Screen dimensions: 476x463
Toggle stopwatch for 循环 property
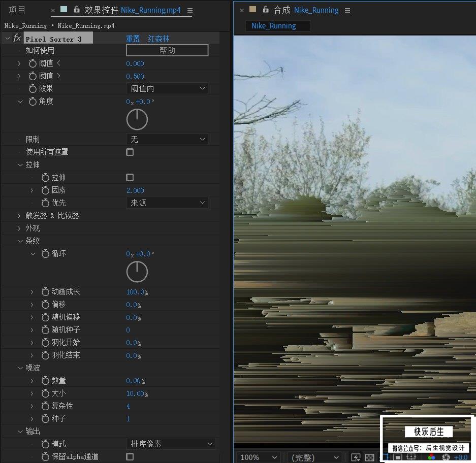[x=45, y=254]
